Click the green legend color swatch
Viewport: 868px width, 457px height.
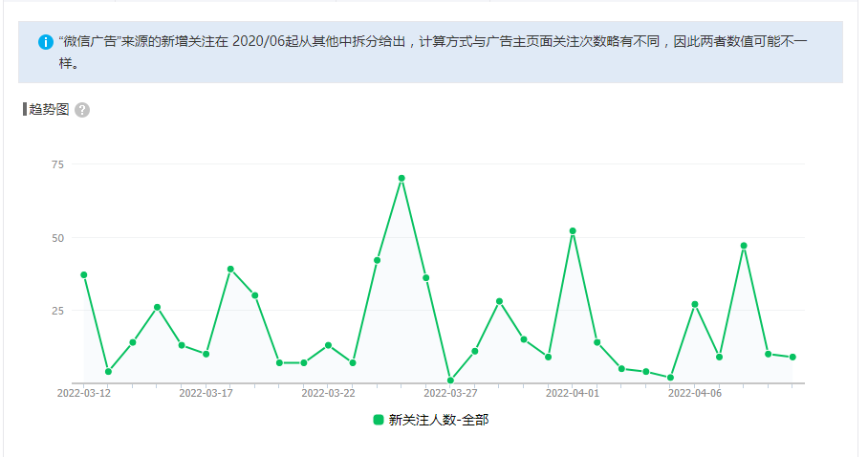(x=379, y=420)
